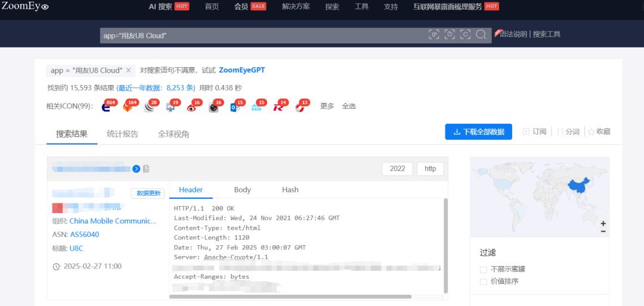Viewport: 644px width, 306px height.
Task: Switch to the Body tab
Action: pos(242,190)
